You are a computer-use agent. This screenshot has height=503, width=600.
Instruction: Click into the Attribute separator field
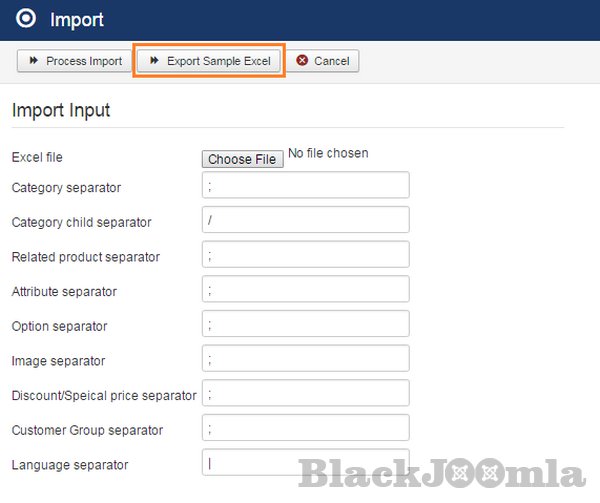pos(305,289)
